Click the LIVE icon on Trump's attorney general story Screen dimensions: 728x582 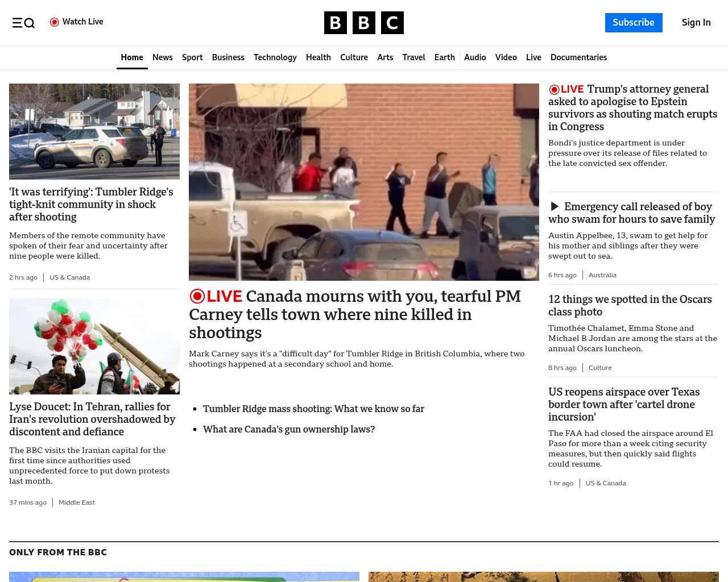coord(566,89)
